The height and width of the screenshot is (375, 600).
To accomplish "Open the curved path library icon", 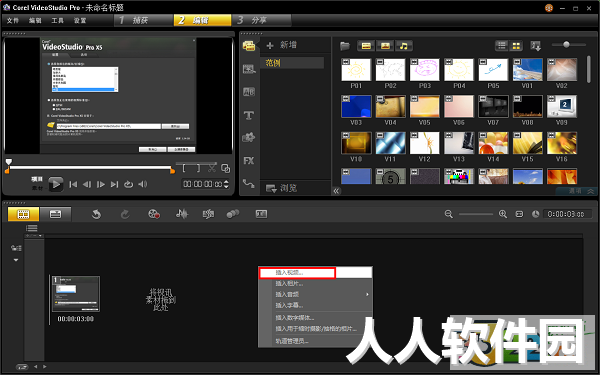I will pos(249,184).
